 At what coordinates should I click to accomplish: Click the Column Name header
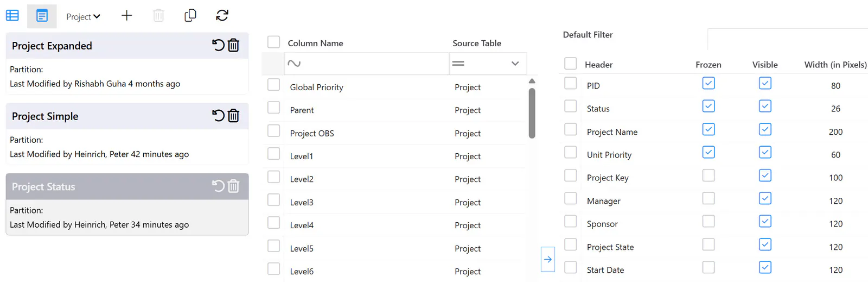tap(315, 43)
